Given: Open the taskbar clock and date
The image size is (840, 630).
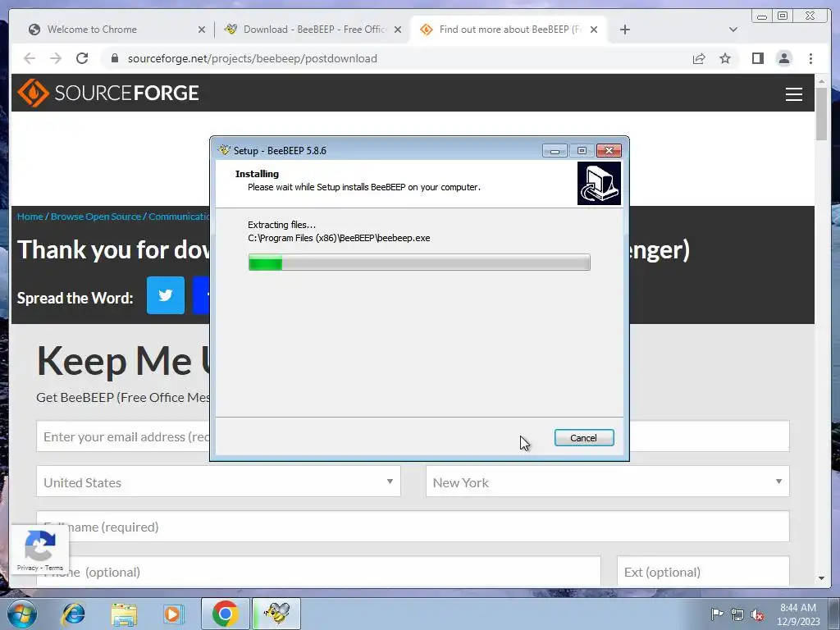Looking at the screenshot, I should (798, 614).
